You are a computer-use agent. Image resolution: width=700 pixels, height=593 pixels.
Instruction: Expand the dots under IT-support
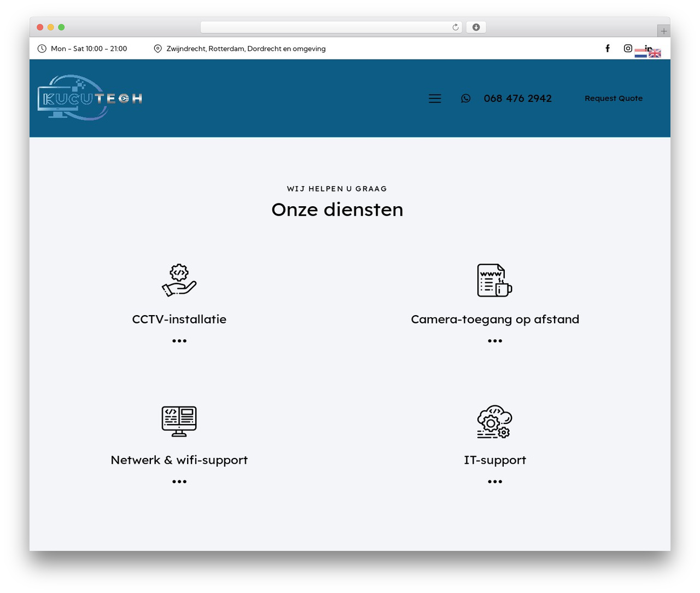click(495, 482)
